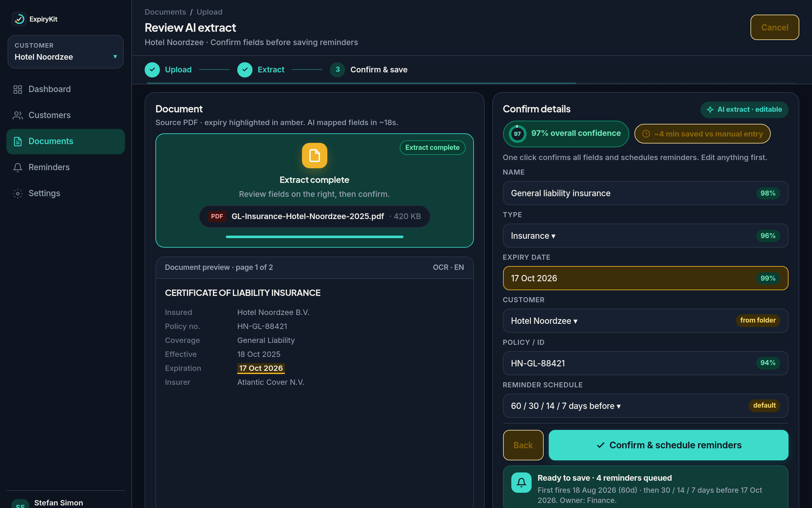The height and width of the screenshot is (508, 812).
Task: Click the AI sparkle icon in editable badge
Action: pyautogui.click(x=710, y=110)
